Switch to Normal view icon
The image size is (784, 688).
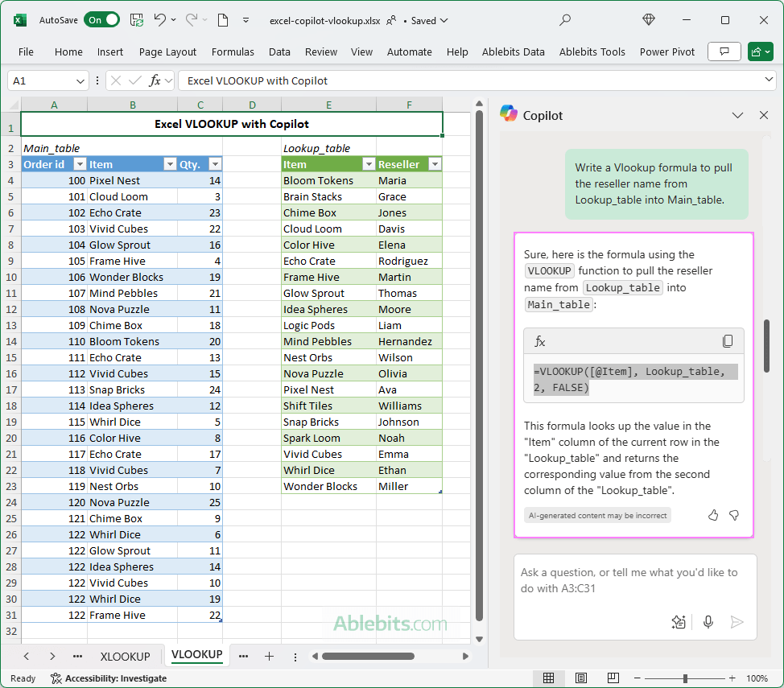tap(548, 678)
